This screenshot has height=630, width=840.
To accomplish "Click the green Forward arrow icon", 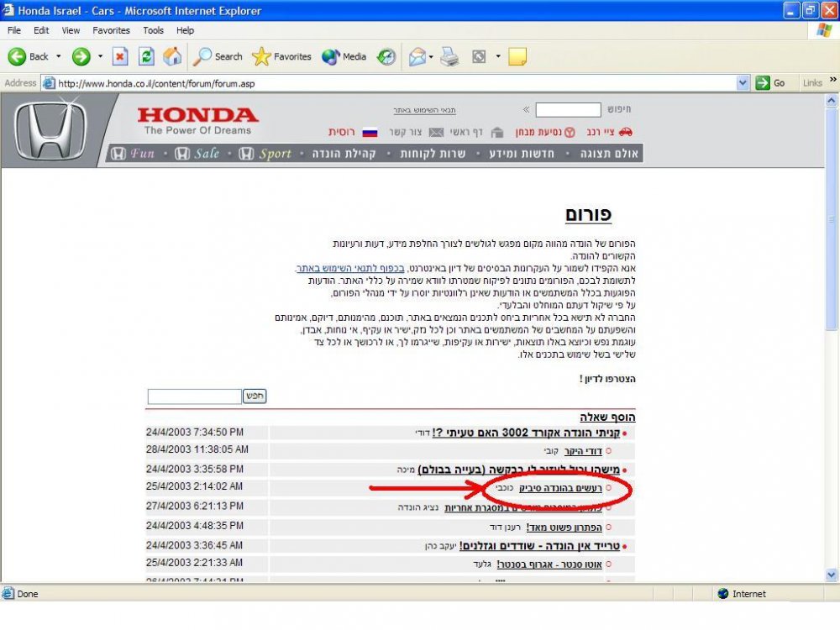I will coord(81,56).
